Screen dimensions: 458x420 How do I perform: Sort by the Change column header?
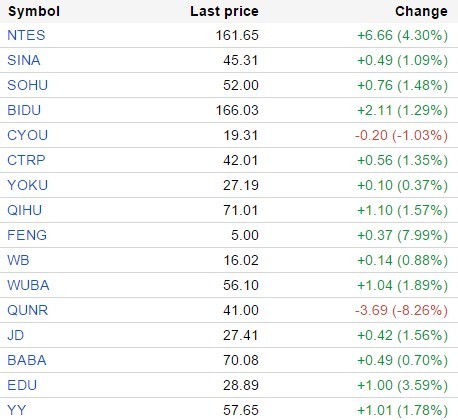(421, 12)
